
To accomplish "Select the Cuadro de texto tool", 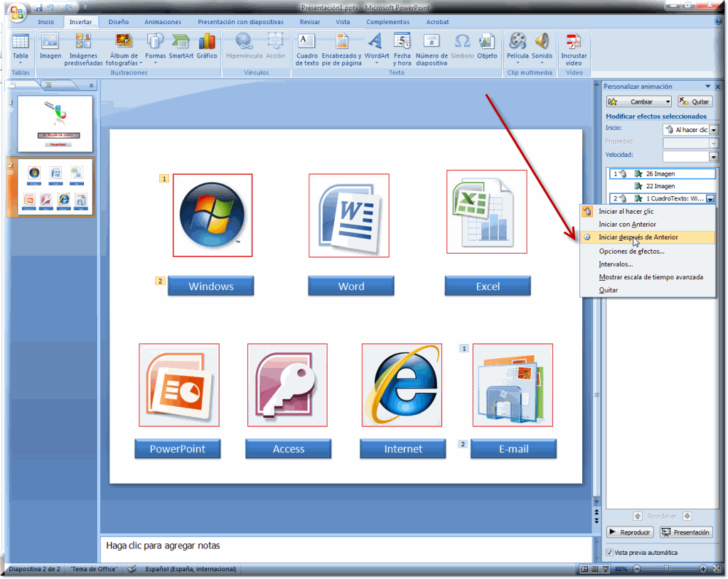I will click(307, 44).
